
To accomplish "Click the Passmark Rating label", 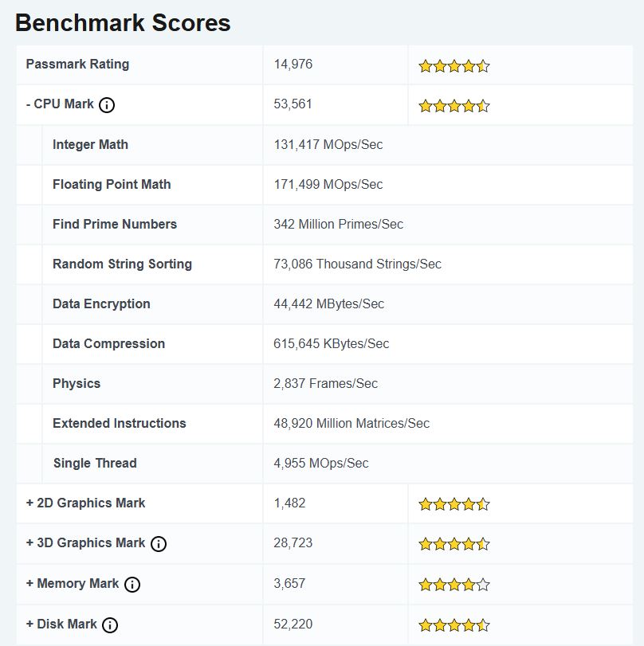I will (77, 65).
